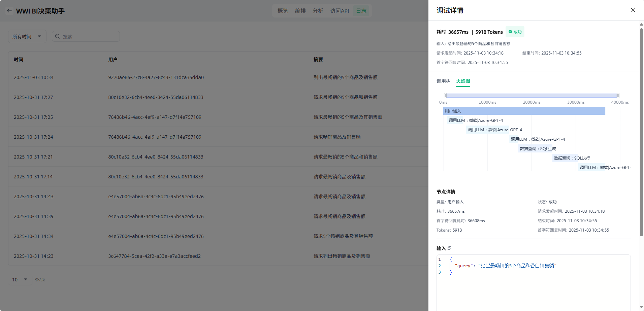Copy the 输入 JSON content
This screenshot has width=644, height=311.
(449, 248)
